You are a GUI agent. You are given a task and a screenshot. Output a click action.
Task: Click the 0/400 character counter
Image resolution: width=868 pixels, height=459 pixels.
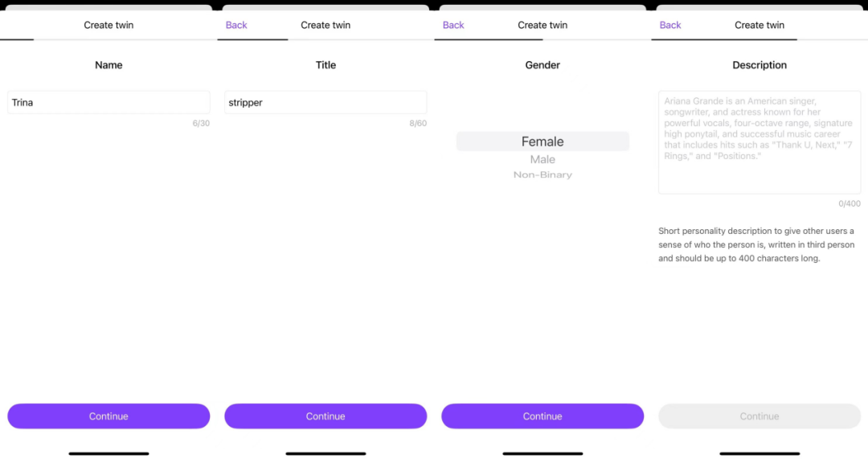[850, 203]
